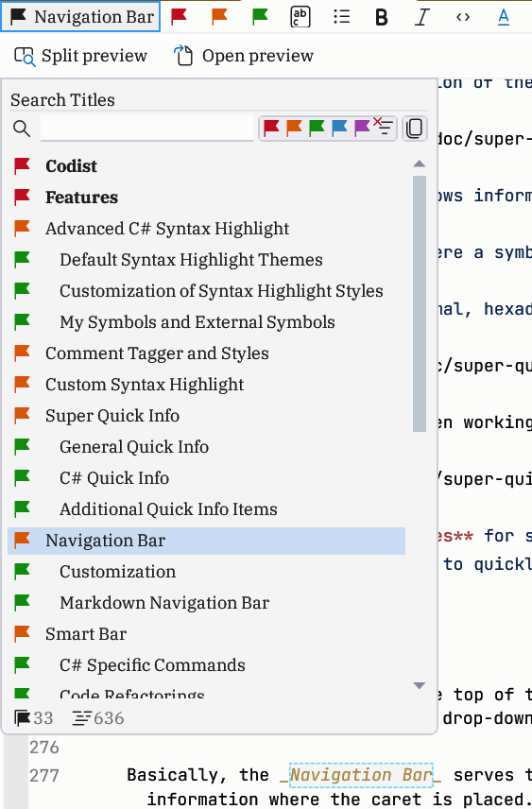Toggle blue flag filter in search panel
This screenshot has height=809, width=532.
(x=339, y=128)
